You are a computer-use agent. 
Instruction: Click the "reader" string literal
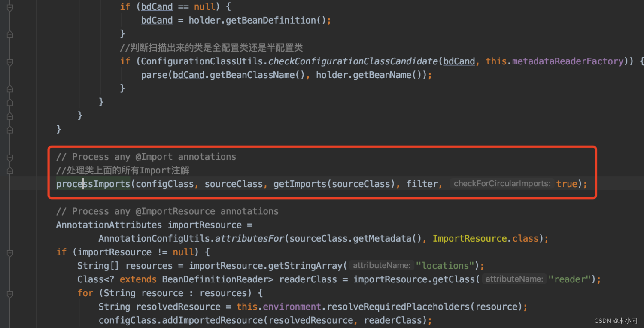(x=570, y=279)
